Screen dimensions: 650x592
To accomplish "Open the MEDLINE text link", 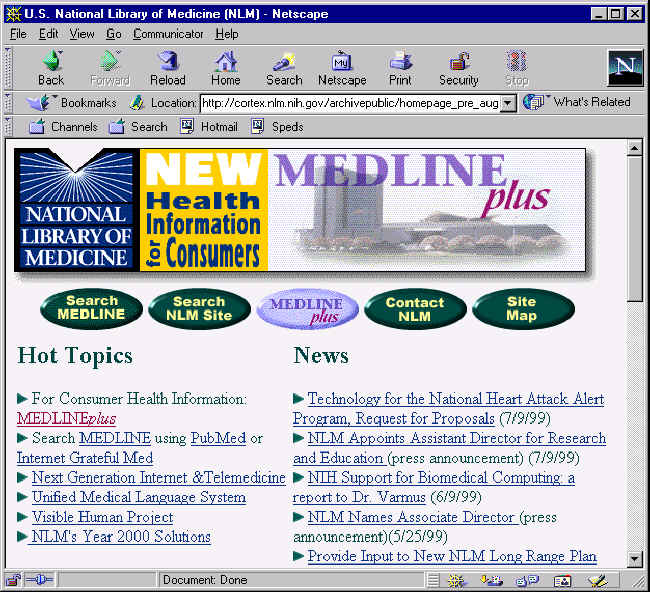I will click(x=115, y=438).
